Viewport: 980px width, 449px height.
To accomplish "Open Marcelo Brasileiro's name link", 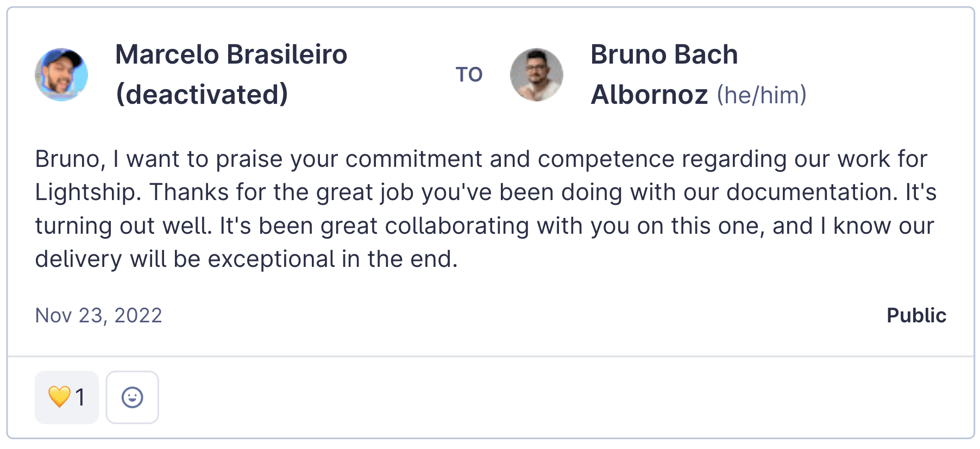I will pos(231,54).
